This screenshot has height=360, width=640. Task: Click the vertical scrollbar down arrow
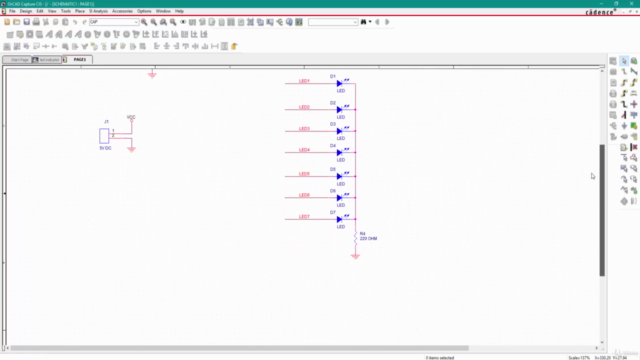[x=602, y=342]
